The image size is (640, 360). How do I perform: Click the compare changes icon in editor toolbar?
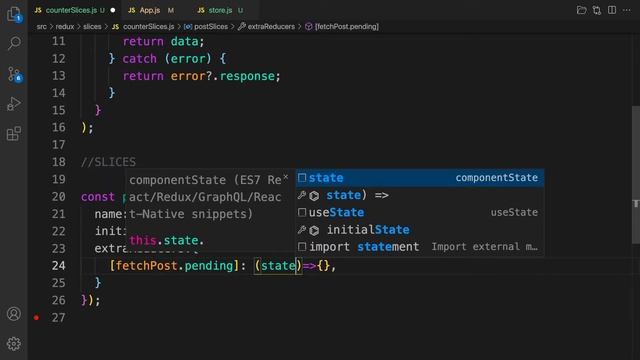click(x=597, y=10)
